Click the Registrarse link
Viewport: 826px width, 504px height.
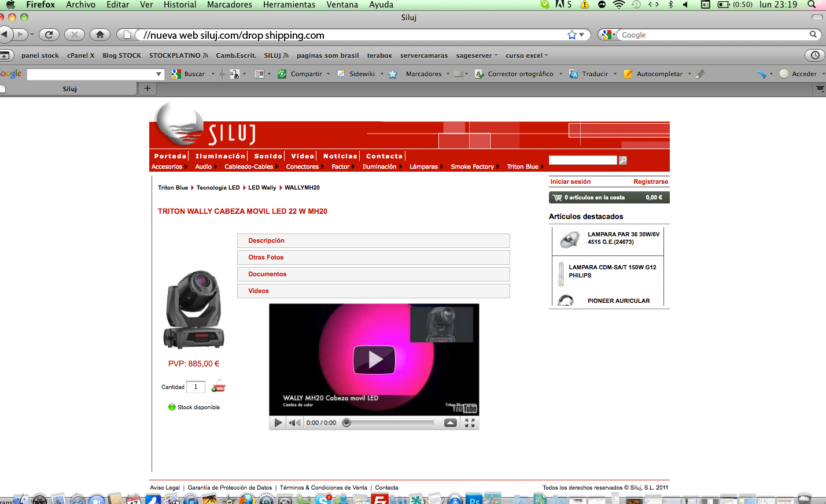[x=651, y=181]
